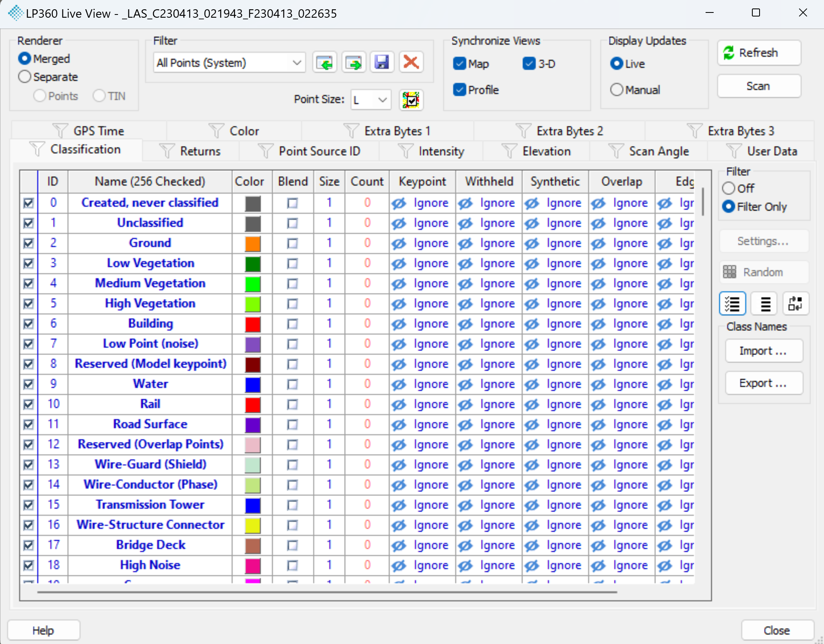This screenshot has height=644, width=824.
Task: Open the Intensity tab
Action: 431,151
